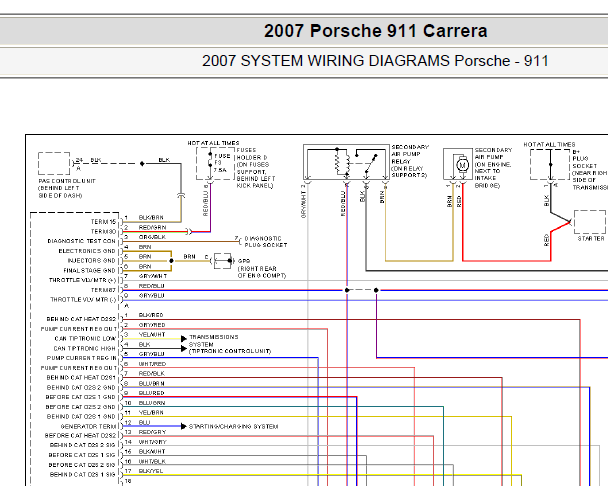Image resolution: width=608 pixels, height=486 pixels.
Task: Click the "TERM 30" pin label
Action: (104, 232)
